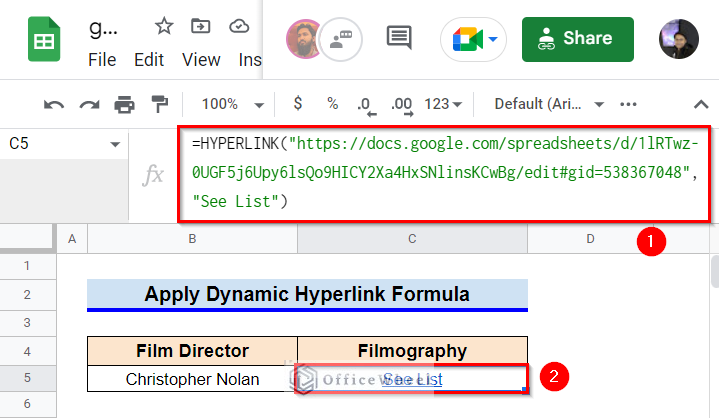Click the undo arrow icon

coord(54,105)
